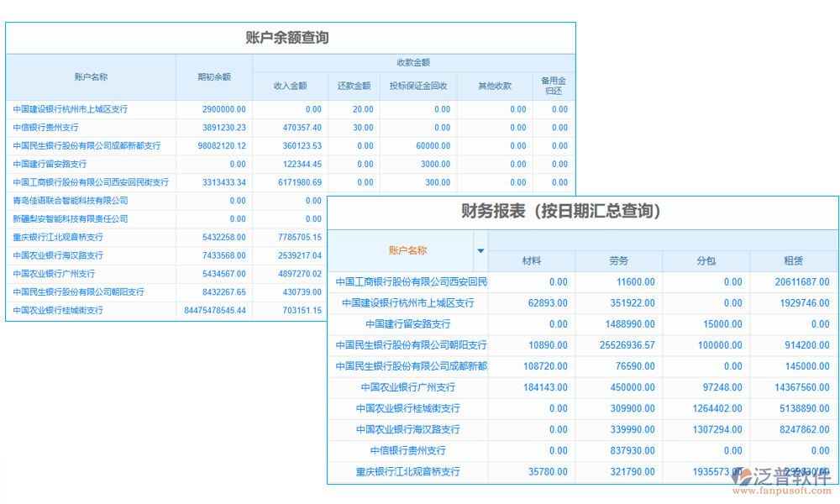Select the 投标保证金回收 column header
The height and width of the screenshot is (504, 840).
tap(417, 86)
